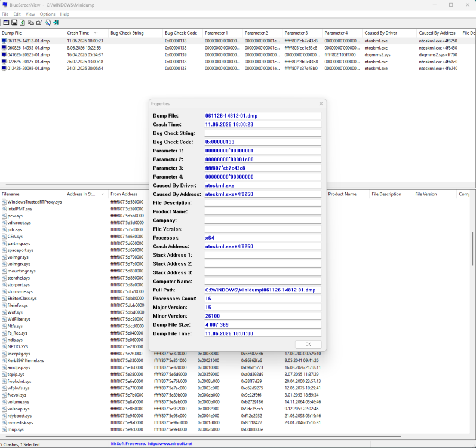Open the View menu
The height and width of the screenshot is (448, 476).
click(30, 14)
